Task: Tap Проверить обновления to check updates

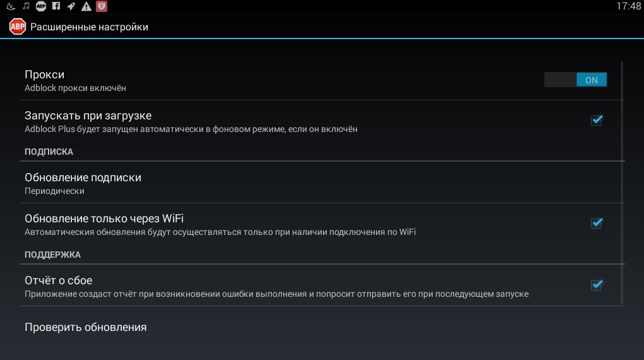Action: point(86,327)
